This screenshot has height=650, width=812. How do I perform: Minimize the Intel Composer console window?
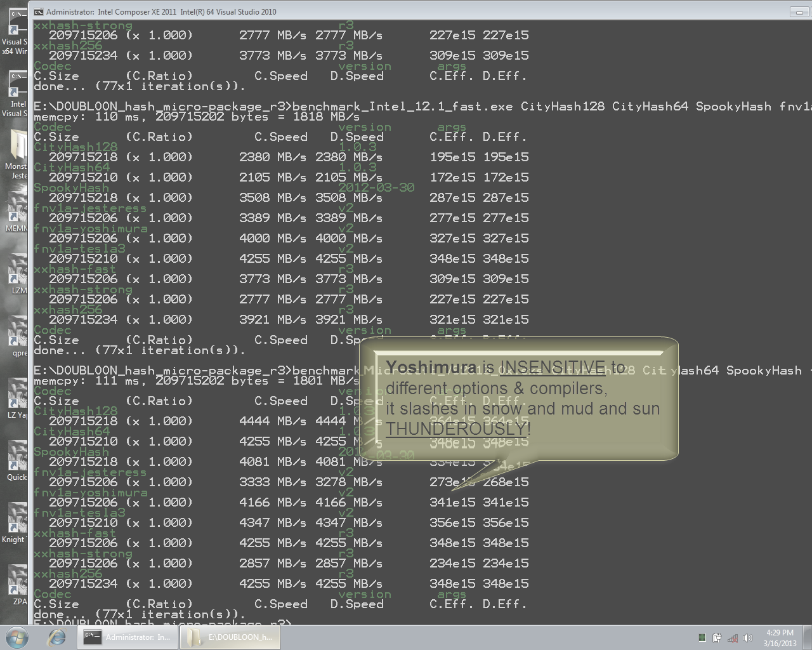click(x=798, y=11)
